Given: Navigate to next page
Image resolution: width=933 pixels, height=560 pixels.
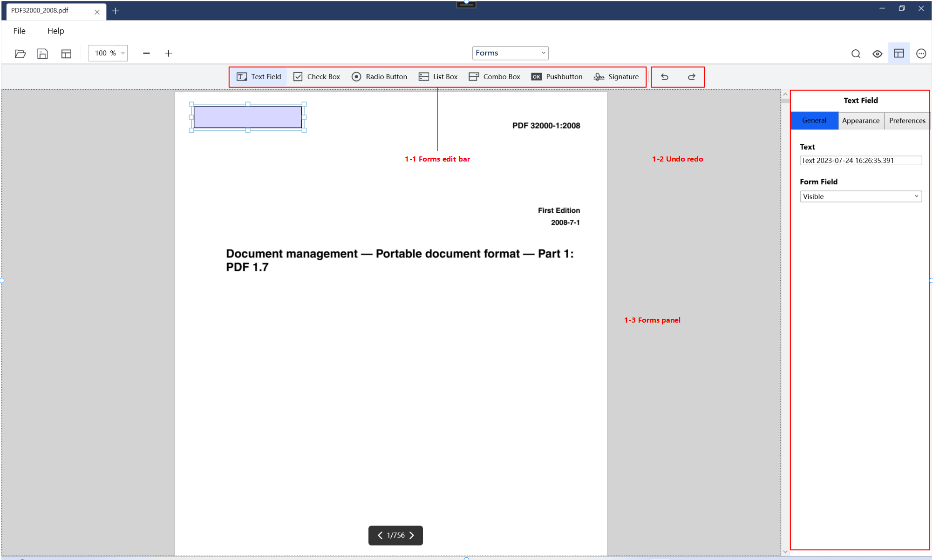Looking at the screenshot, I should point(413,535).
